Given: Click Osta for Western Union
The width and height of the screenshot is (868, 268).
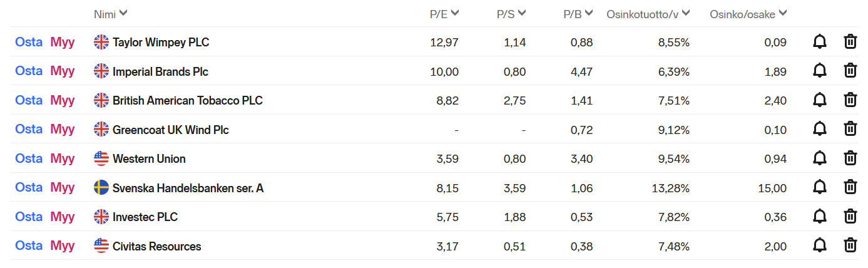Looking at the screenshot, I should (29, 158).
